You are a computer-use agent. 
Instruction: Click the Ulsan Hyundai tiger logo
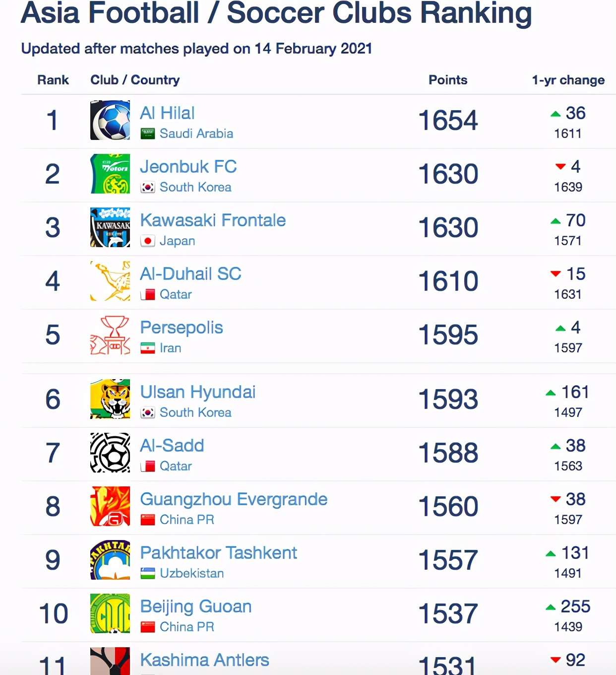tap(110, 399)
